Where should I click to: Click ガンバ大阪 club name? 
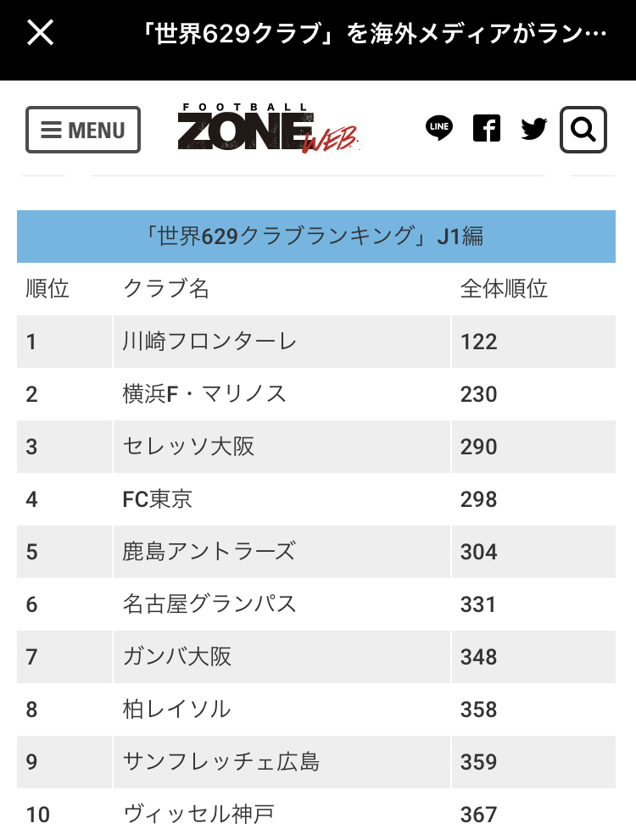tap(177, 657)
